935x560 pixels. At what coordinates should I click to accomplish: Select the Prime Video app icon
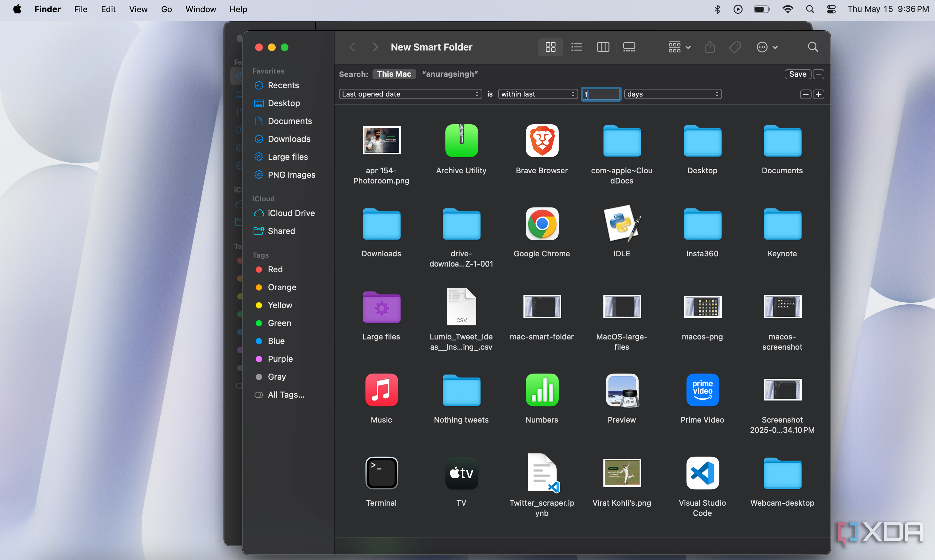(x=702, y=389)
